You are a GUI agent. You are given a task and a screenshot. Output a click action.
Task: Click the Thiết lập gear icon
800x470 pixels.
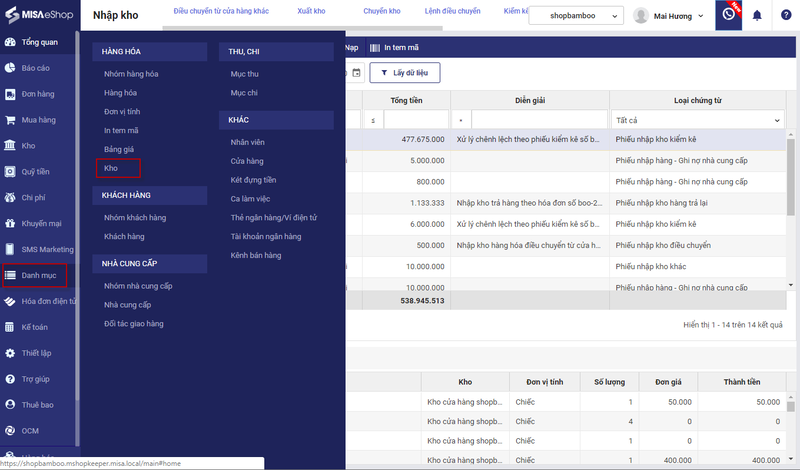click(10, 353)
